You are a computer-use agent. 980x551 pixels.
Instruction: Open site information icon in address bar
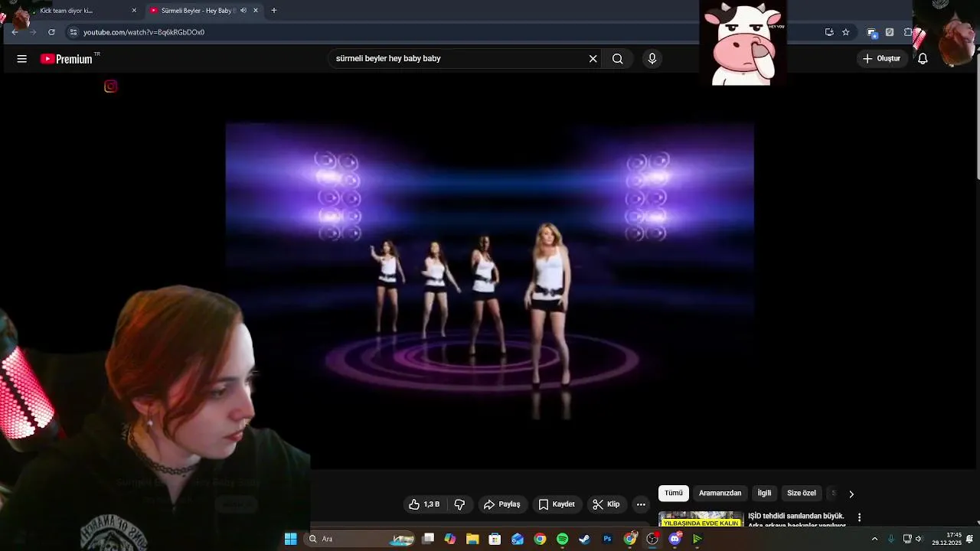tap(73, 32)
